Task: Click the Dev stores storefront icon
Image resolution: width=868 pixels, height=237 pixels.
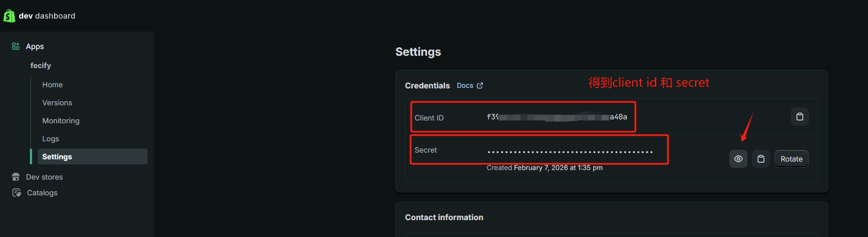Action: coord(16,177)
